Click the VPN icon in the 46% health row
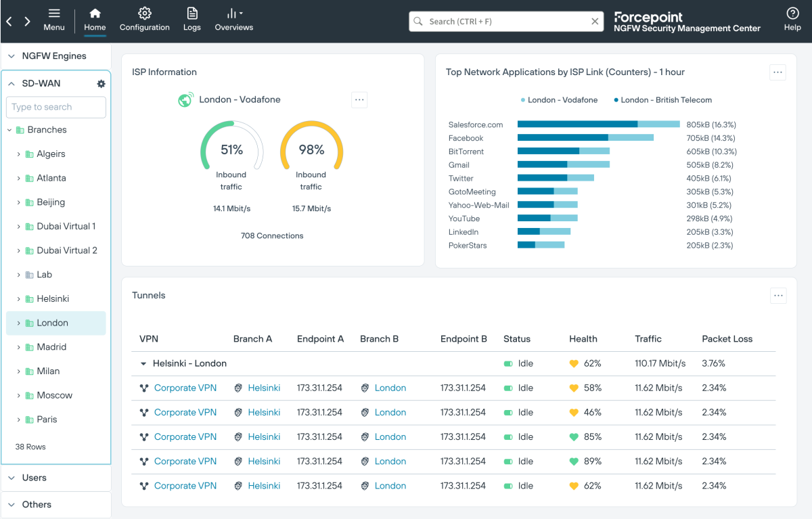 (144, 413)
